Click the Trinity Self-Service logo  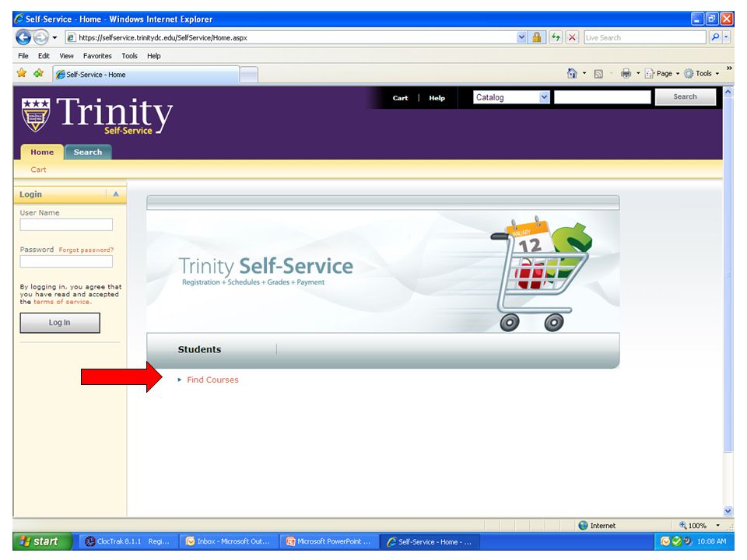click(x=97, y=115)
